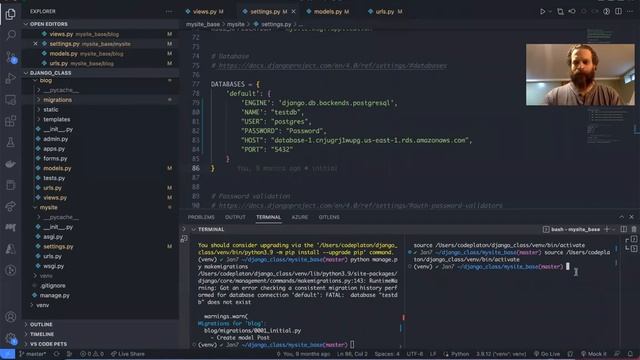Click the master branch indicator

click(x=33, y=354)
